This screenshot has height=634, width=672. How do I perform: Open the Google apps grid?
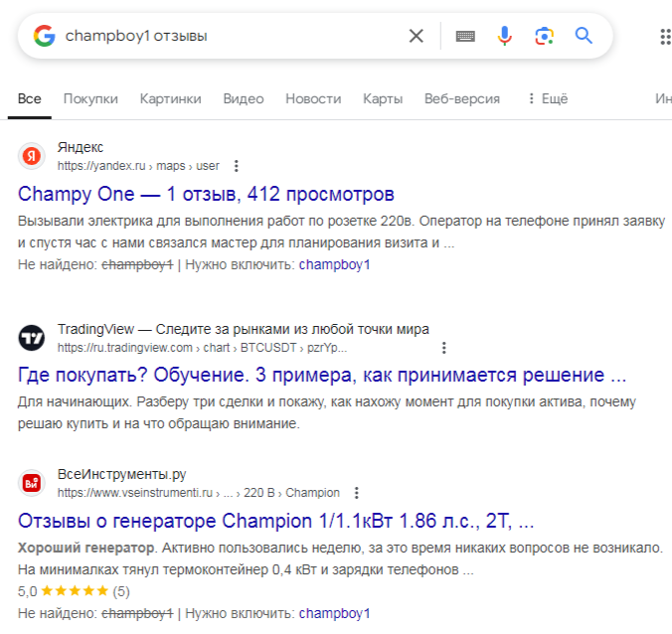[664, 37]
